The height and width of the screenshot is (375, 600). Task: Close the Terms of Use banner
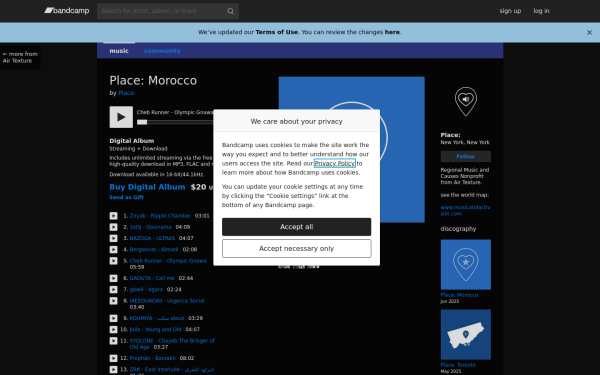point(589,33)
